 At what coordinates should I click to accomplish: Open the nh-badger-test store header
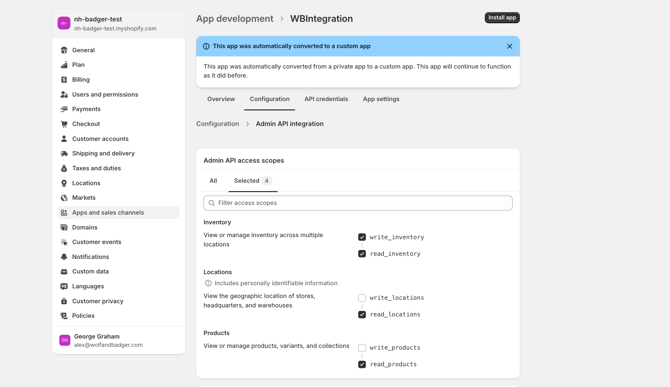[x=119, y=23]
